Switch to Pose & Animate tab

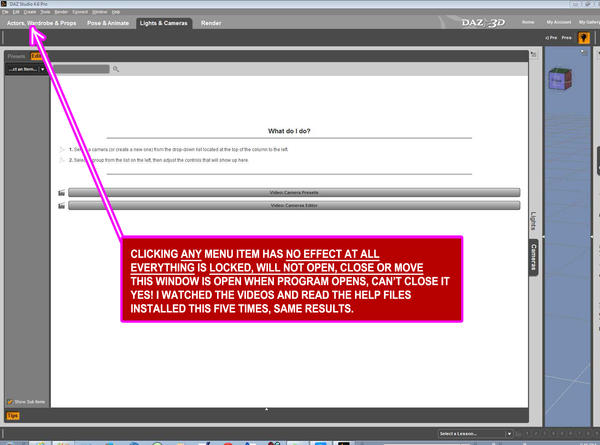[108, 23]
